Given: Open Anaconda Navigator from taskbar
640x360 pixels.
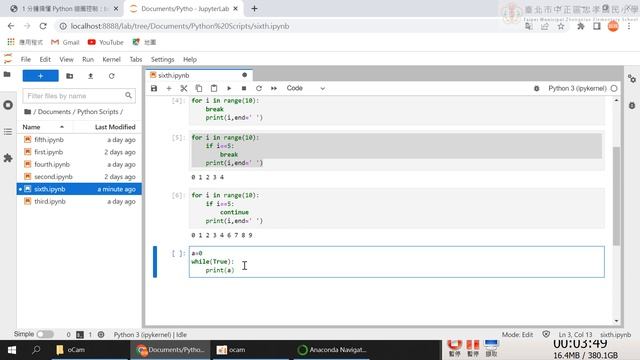Looking at the screenshot, I should (x=332, y=350).
